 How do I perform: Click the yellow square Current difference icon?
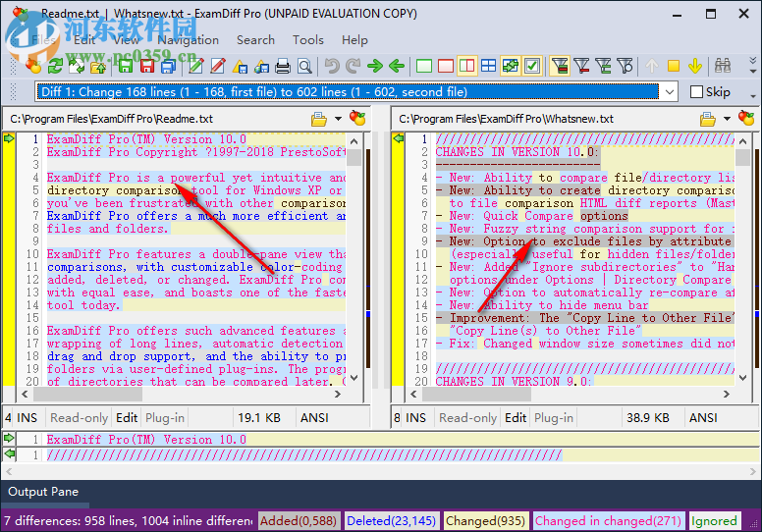(674, 66)
